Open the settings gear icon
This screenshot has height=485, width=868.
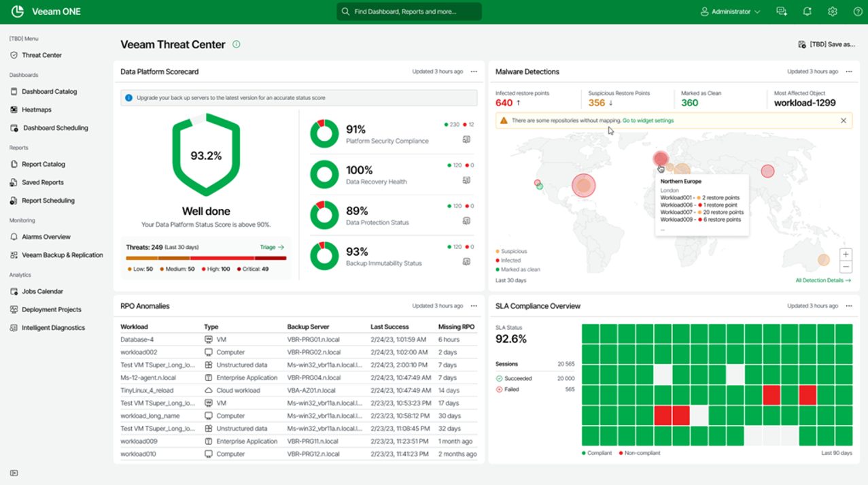point(832,12)
